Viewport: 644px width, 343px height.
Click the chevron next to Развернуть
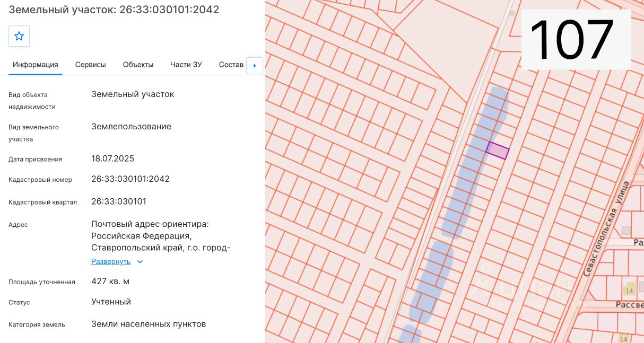140,261
